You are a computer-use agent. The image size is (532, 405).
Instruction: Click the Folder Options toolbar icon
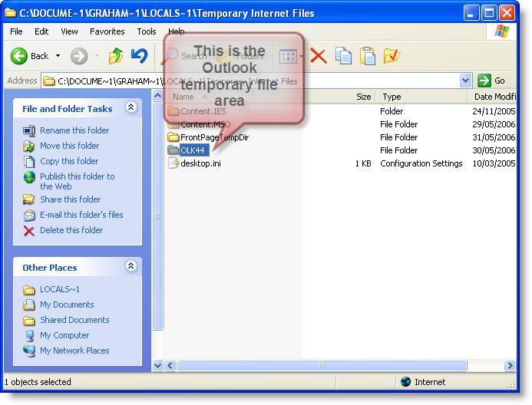point(392,56)
